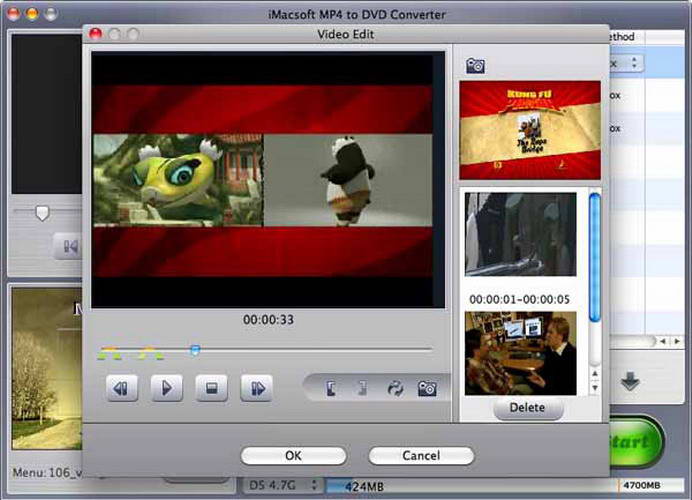Select second yellow clip segment on timeline
This screenshot has width=692, height=500.
149,350
